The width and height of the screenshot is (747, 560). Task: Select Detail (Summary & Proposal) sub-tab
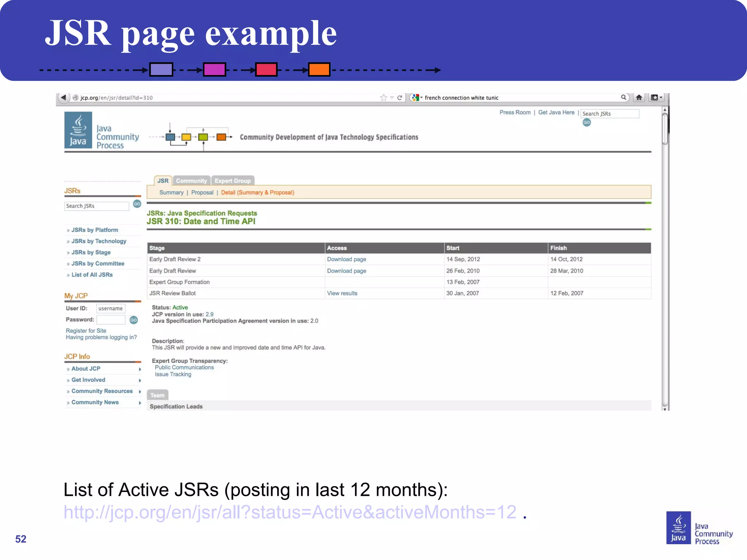(258, 192)
